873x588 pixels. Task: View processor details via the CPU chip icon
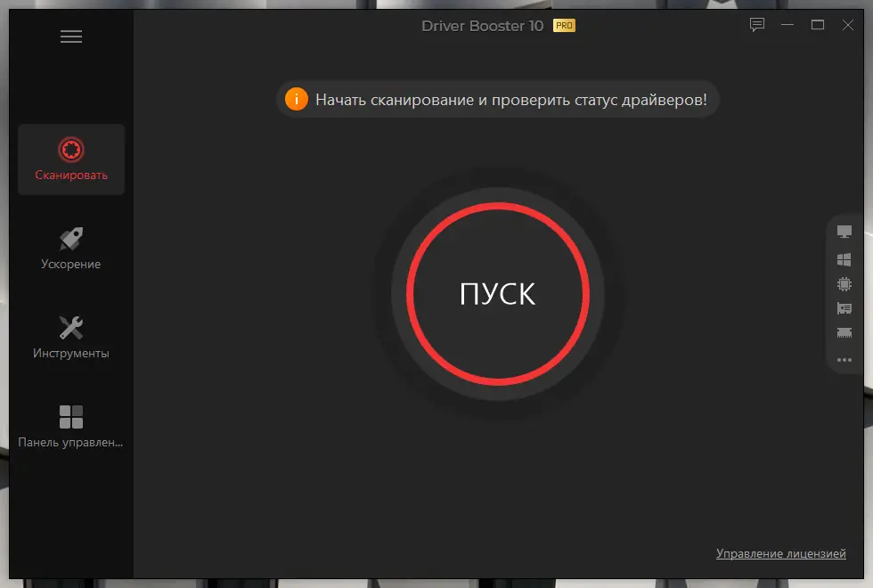(844, 284)
